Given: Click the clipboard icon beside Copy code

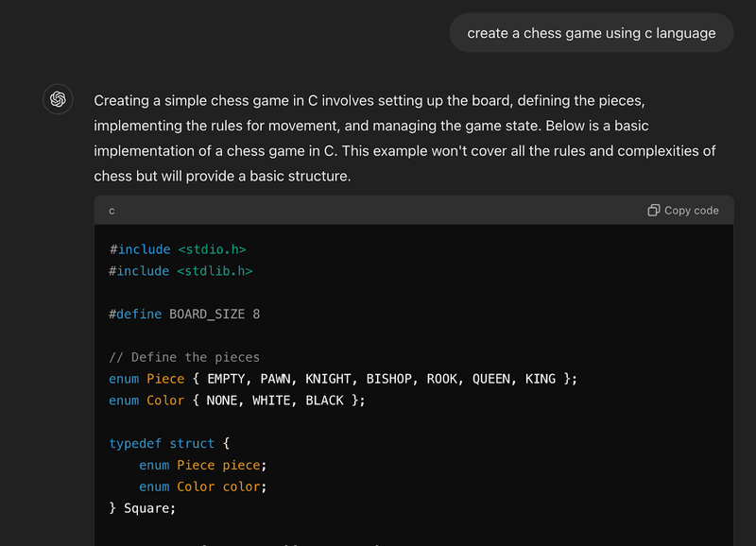Looking at the screenshot, I should pyautogui.click(x=653, y=211).
